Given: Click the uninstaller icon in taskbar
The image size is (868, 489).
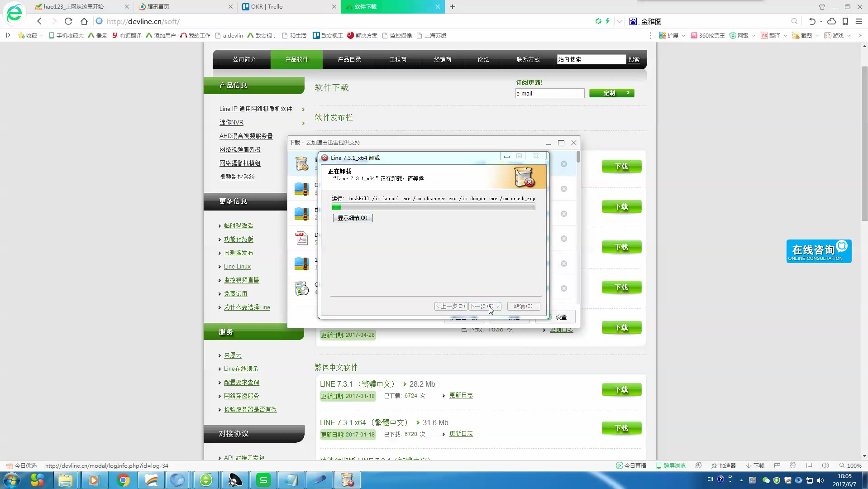Looking at the screenshot, I should (x=347, y=480).
